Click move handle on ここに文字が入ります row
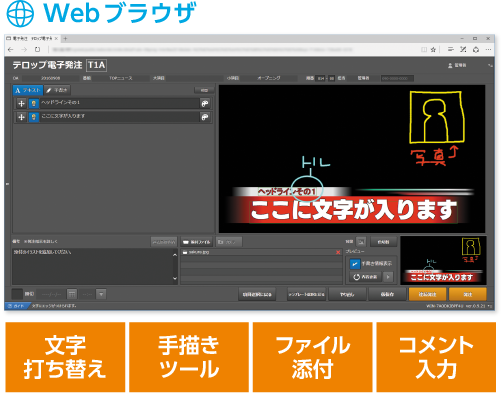504x393 pixels. pos(21,117)
